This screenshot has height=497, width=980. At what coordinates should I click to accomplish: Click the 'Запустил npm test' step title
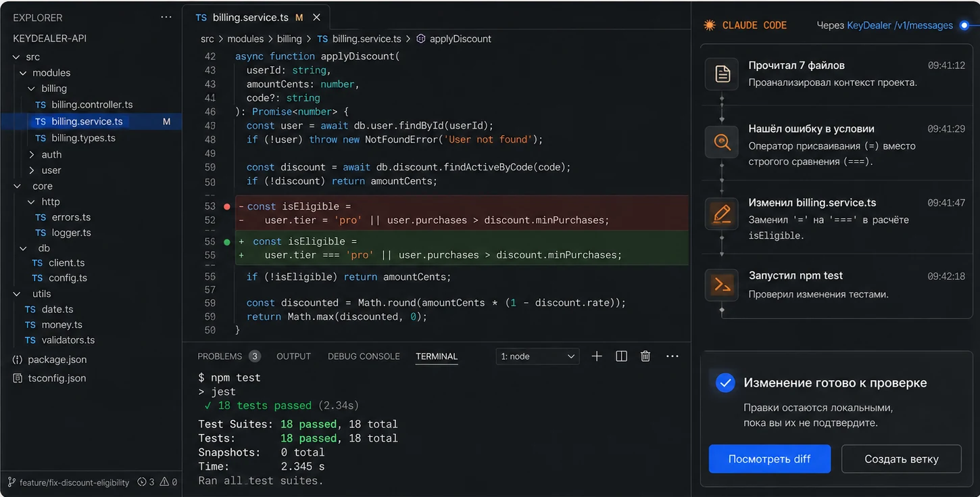pyautogui.click(x=796, y=275)
